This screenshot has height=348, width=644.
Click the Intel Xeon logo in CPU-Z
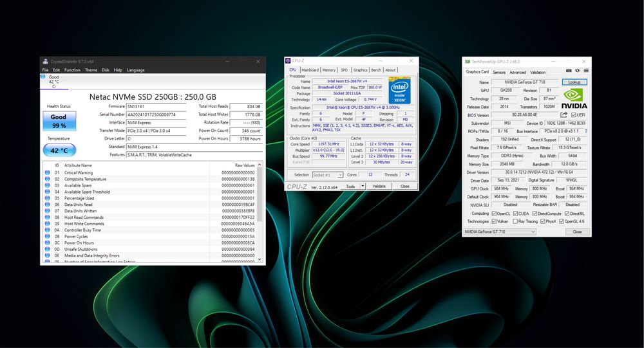tap(399, 91)
